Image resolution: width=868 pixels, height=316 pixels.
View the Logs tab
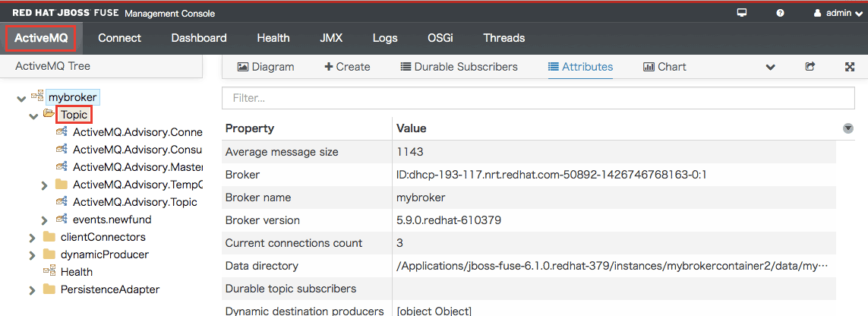pos(385,38)
